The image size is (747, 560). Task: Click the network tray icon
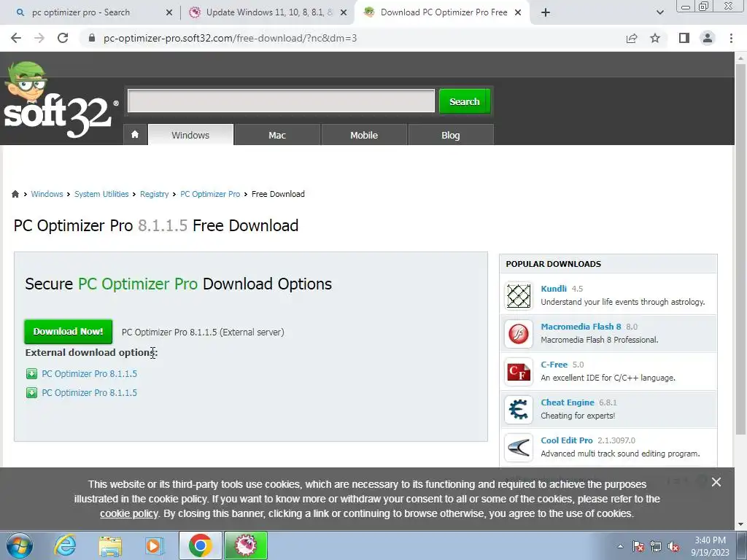(656, 546)
